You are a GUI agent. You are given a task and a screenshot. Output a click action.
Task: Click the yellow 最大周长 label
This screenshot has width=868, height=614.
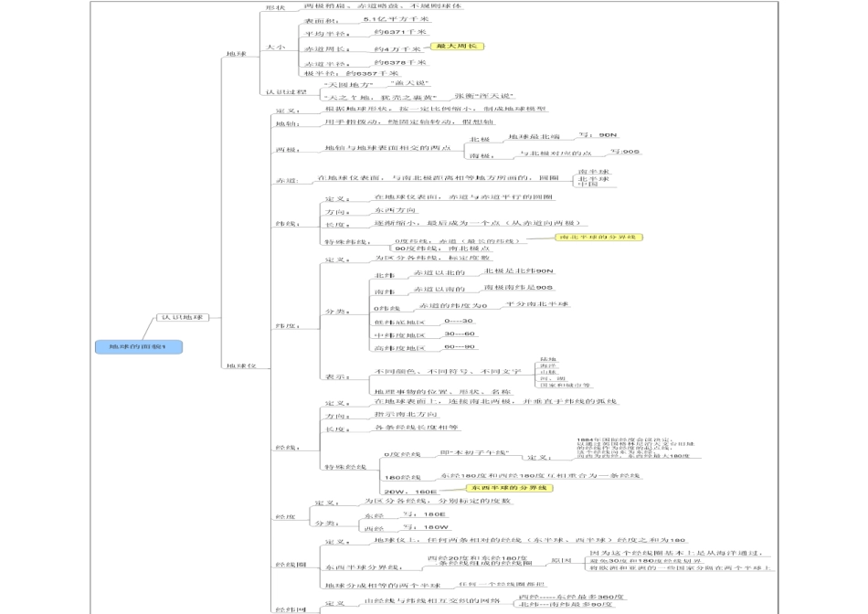(457, 46)
